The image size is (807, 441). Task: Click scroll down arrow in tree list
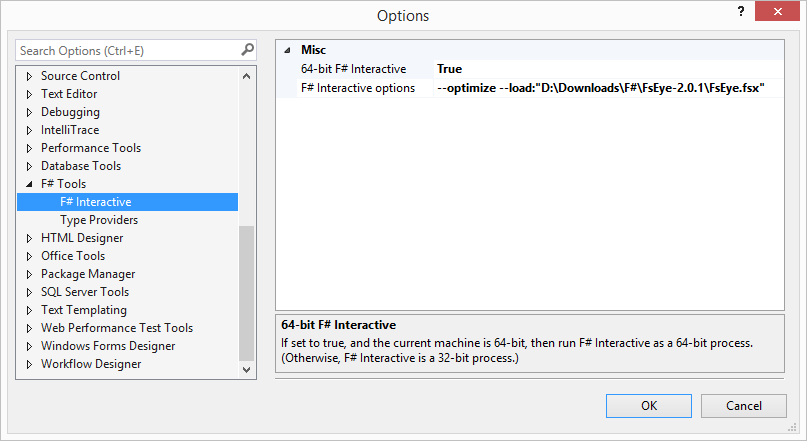click(247, 370)
